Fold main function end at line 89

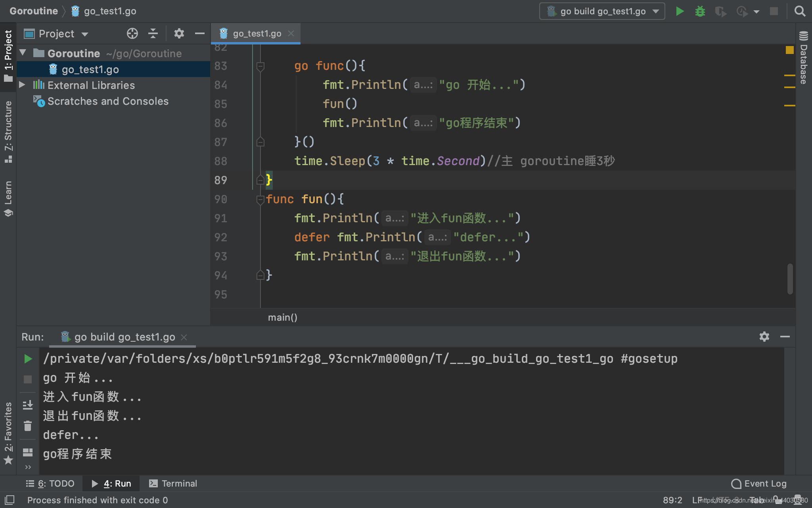(260, 180)
